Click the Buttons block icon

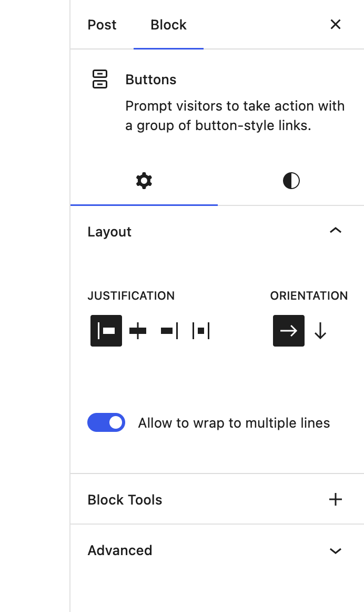click(x=100, y=79)
